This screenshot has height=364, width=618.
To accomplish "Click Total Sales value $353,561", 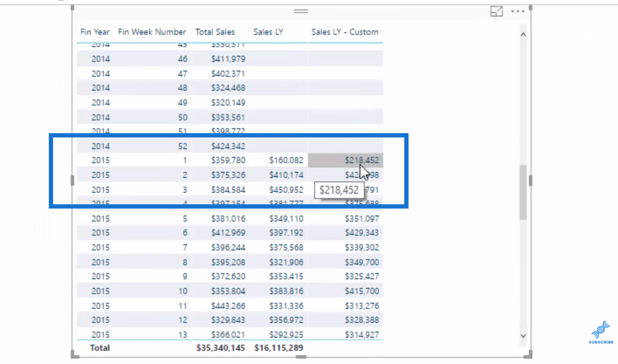I will tap(228, 117).
